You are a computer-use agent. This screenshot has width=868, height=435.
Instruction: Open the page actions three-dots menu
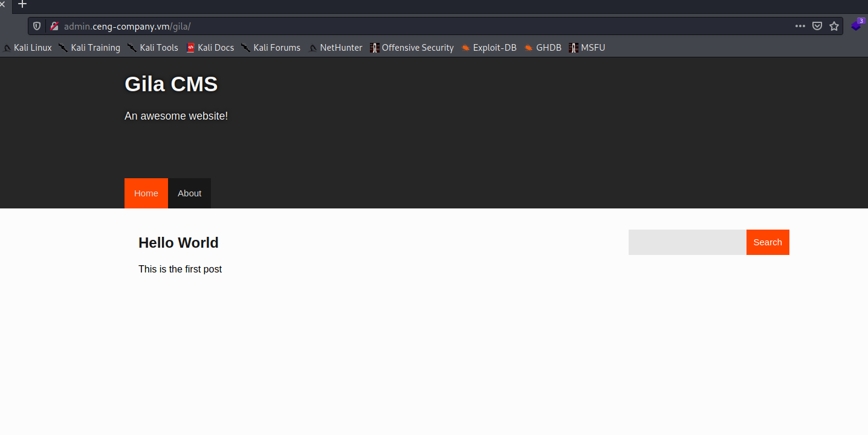point(800,26)
